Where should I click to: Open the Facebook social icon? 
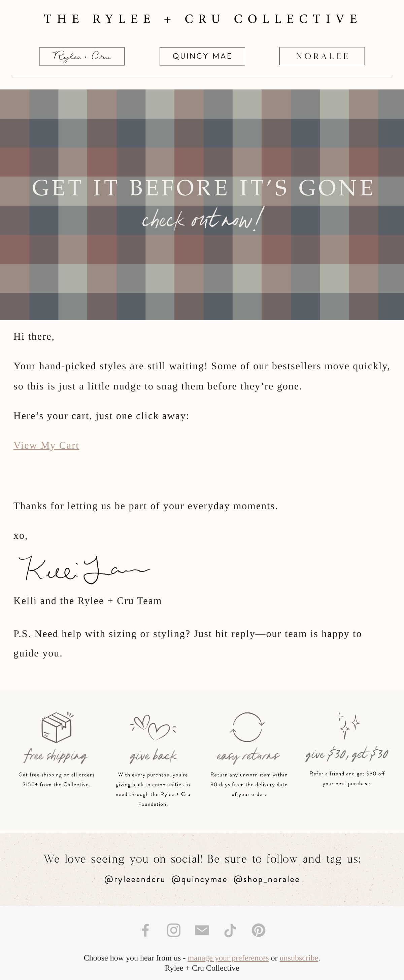tap(145, 930)
